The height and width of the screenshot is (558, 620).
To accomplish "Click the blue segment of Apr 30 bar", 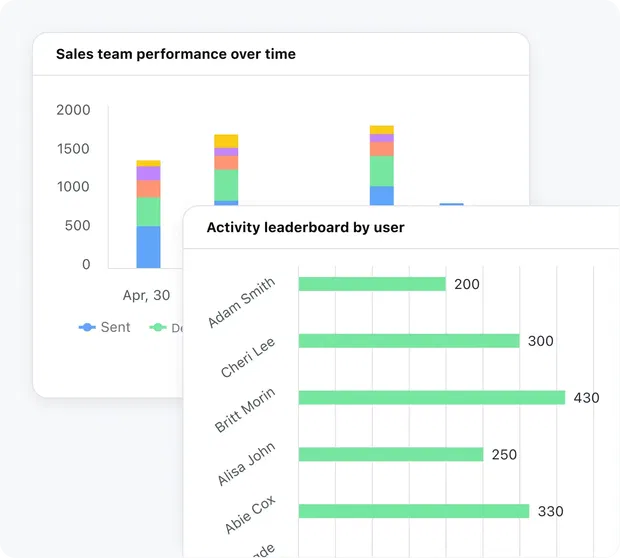I will click(148, 247).
